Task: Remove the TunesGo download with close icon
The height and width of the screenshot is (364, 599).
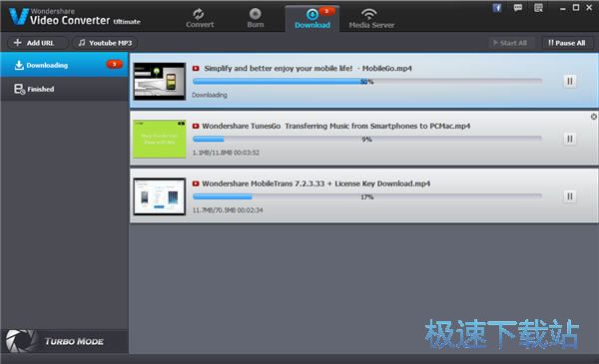Action: (x=594, y=117)
